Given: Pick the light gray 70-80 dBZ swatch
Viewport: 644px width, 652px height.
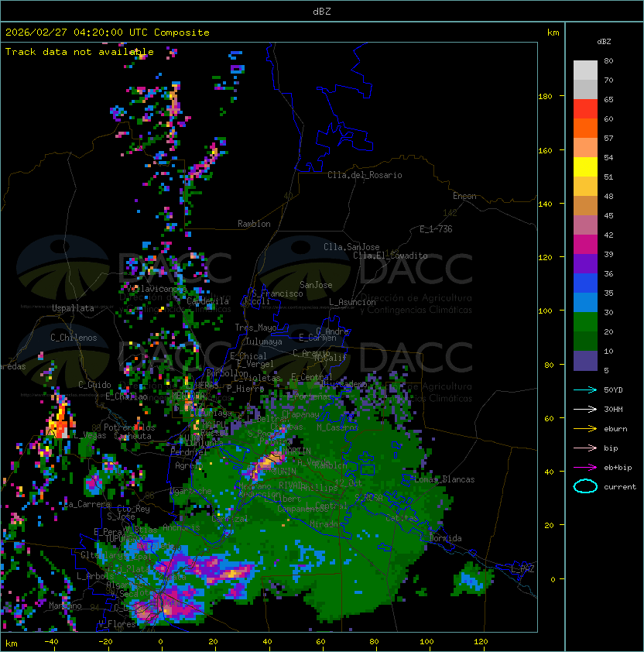Looking at the screenshot, I should [x=585, y=70].
